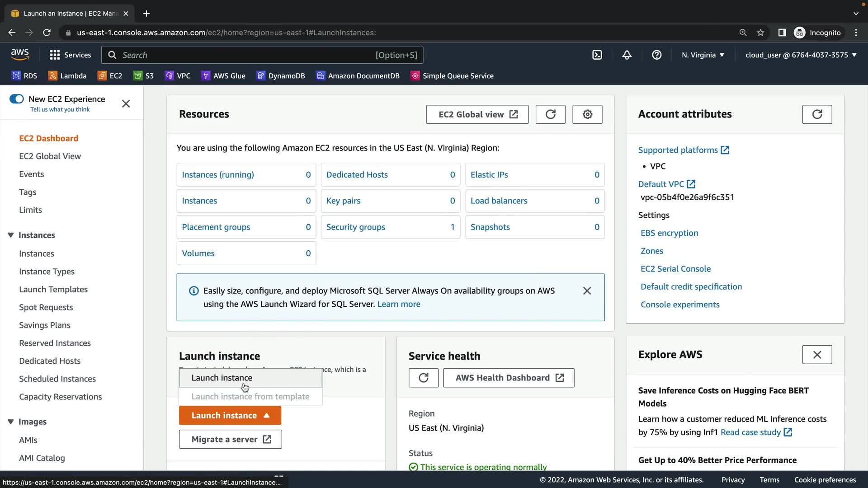Dismiss the SQL Server info banner

(587, 291)
